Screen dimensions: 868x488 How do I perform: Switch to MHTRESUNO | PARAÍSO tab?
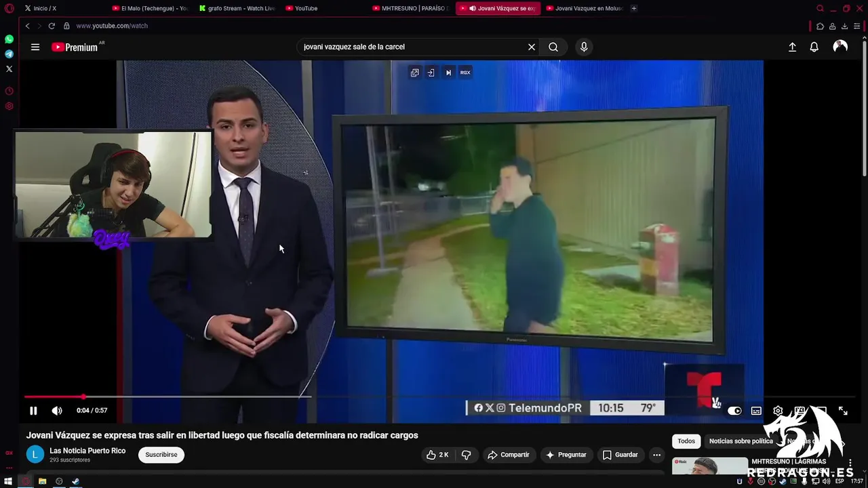(410, 8)
